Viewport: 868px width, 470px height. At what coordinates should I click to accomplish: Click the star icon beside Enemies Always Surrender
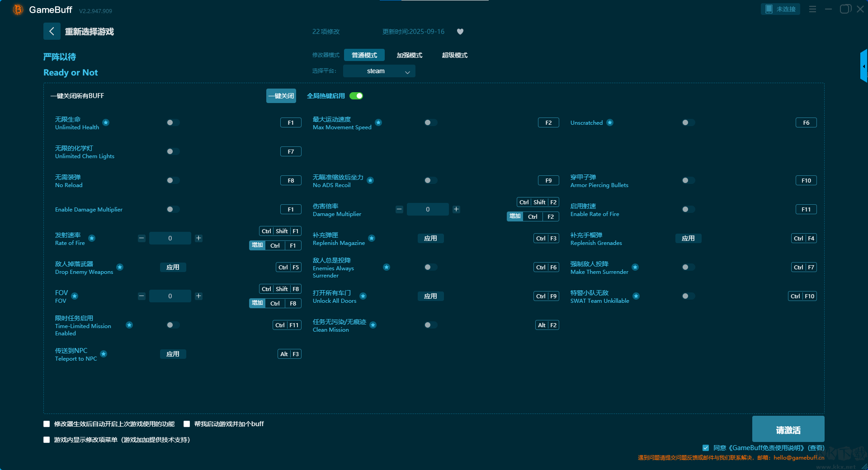point(387,267)
